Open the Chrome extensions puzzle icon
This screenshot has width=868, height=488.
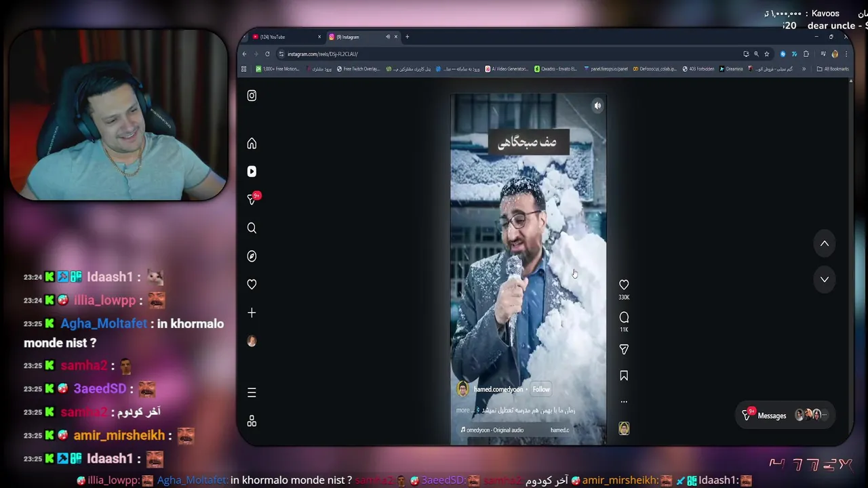[x=806, y=54]
